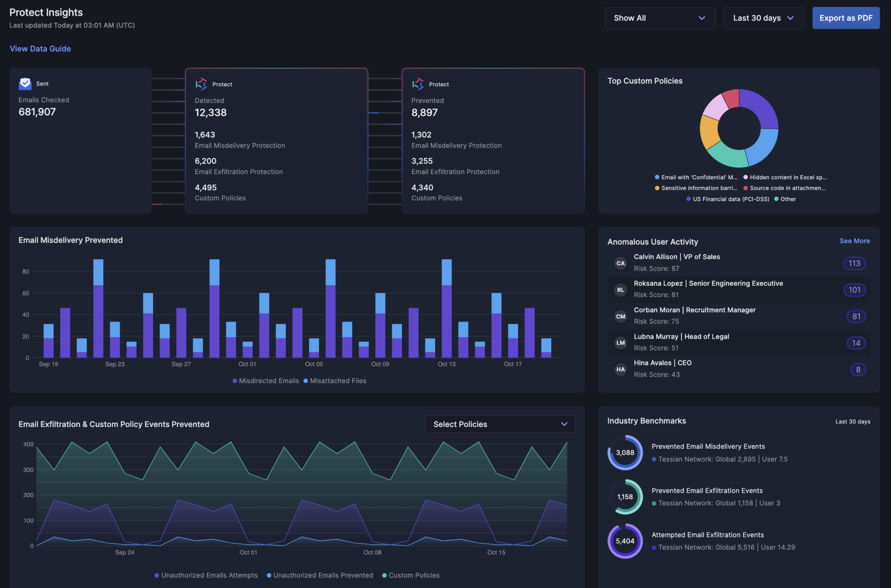Click the Prevented 8,897 value
891x588 pixels.
tap(425, 113)
